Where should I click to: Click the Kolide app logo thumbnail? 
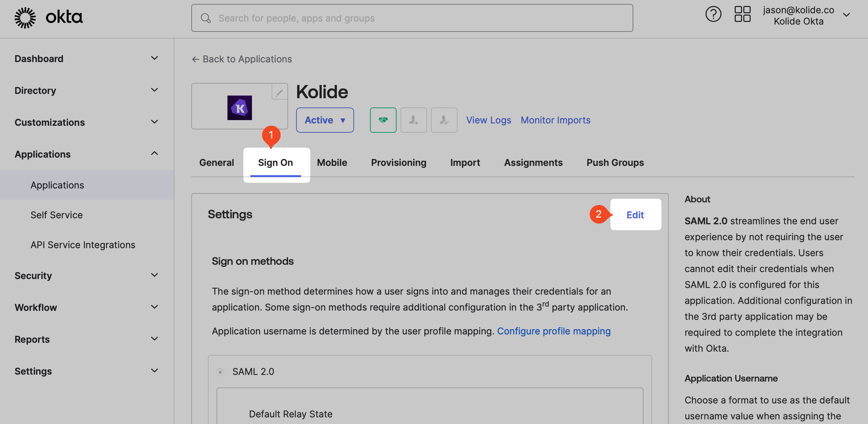(x=240, y=107)
